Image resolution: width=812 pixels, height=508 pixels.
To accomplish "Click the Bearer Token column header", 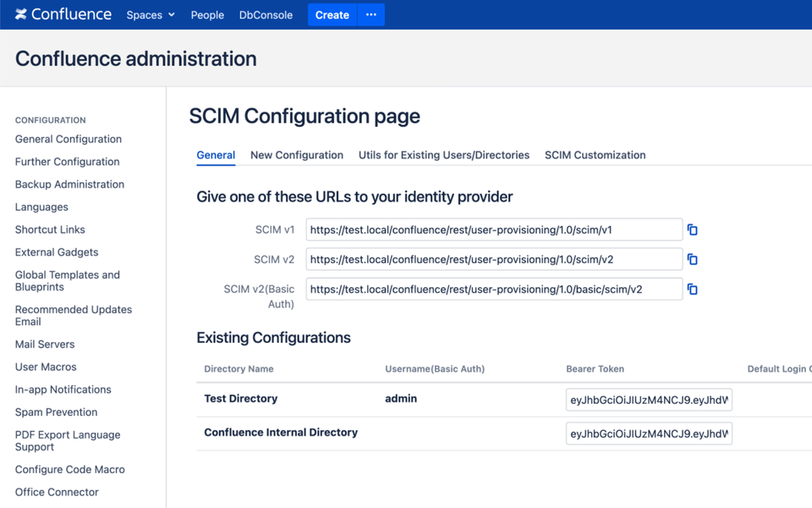I will point(595,369).
